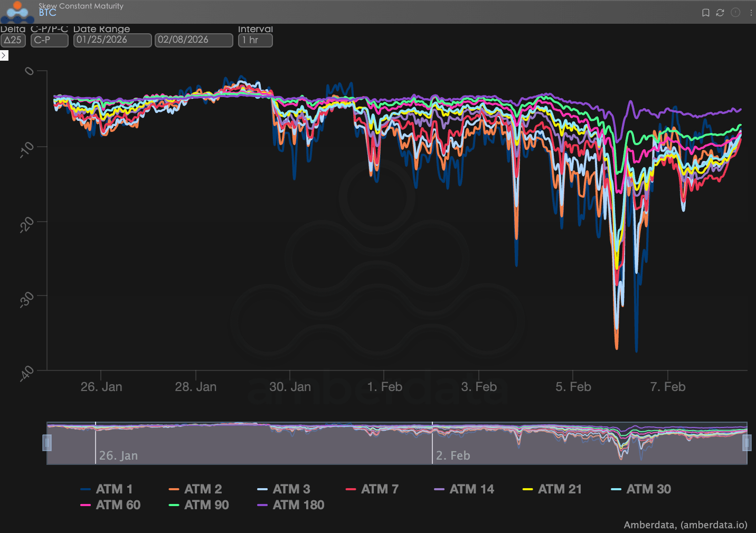Toggle the ATM 90 legend entry
Image resolution: width=756 pixels, height=533 pixels.
(x=199, y=505)
